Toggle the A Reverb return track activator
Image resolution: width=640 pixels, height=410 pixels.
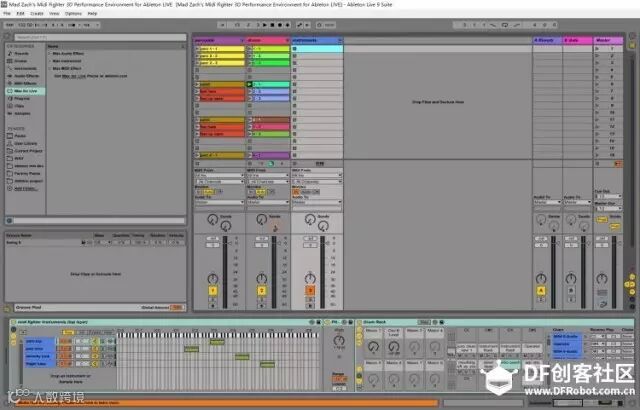(541, 290)
